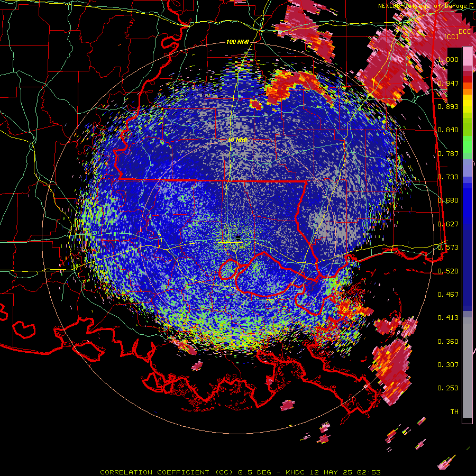The height and width of the screenshot is (476, 476).
Task: Click the 0.573 legend value
Action: point(448,248)
